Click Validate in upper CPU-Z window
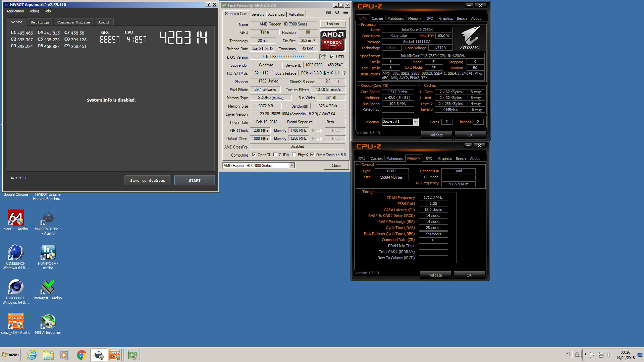This screenshot has width=644, height=362. 436,135
